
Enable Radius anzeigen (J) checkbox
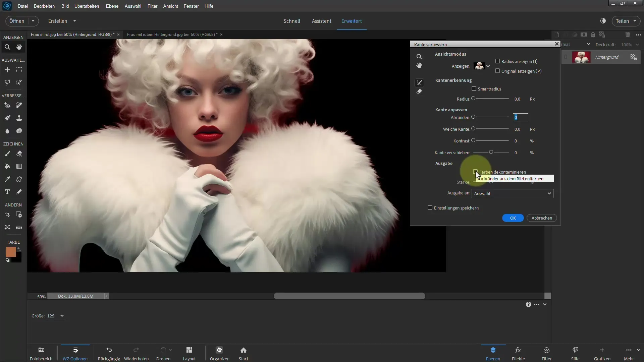(497, 61)
